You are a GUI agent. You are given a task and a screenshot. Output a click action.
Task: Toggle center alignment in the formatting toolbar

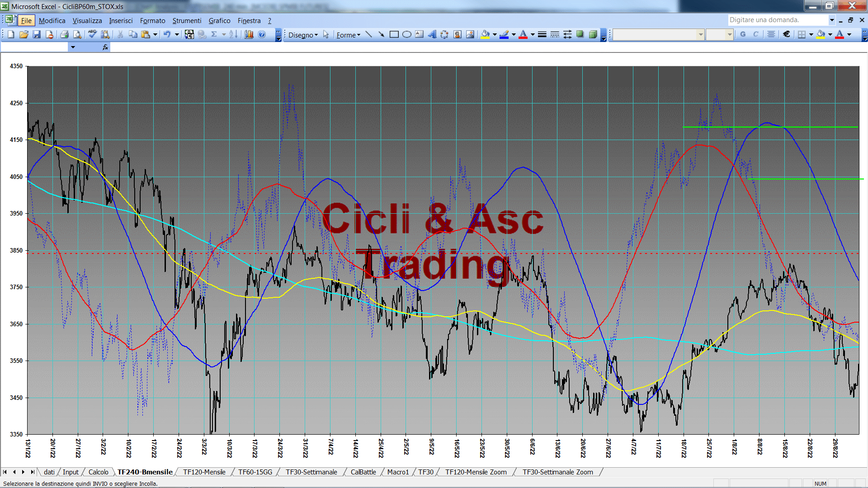pos(771,34)
